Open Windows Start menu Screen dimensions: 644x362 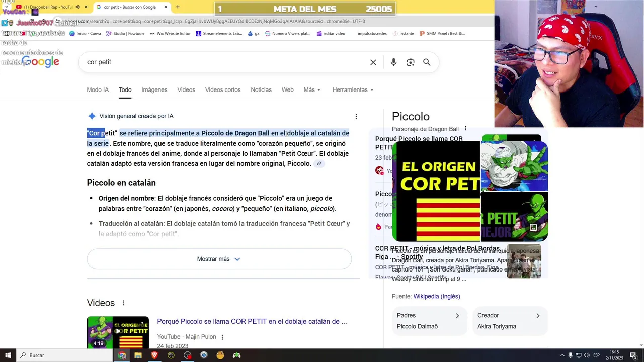(x=8, y=355)
